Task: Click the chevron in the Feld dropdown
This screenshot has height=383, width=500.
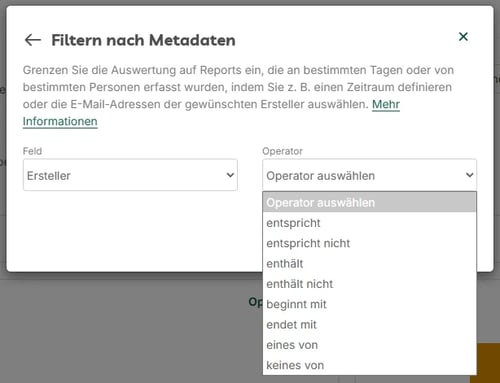Action: click(x=230, y=175)
